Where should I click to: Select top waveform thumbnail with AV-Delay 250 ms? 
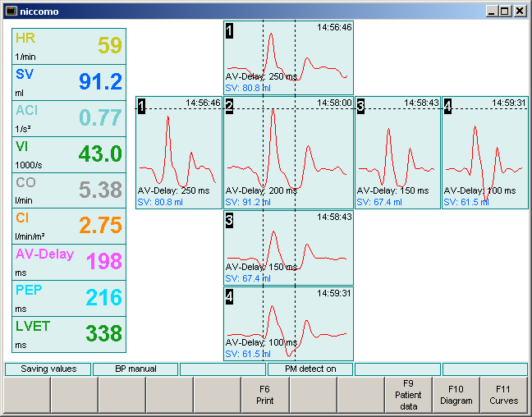click(288, 57)
